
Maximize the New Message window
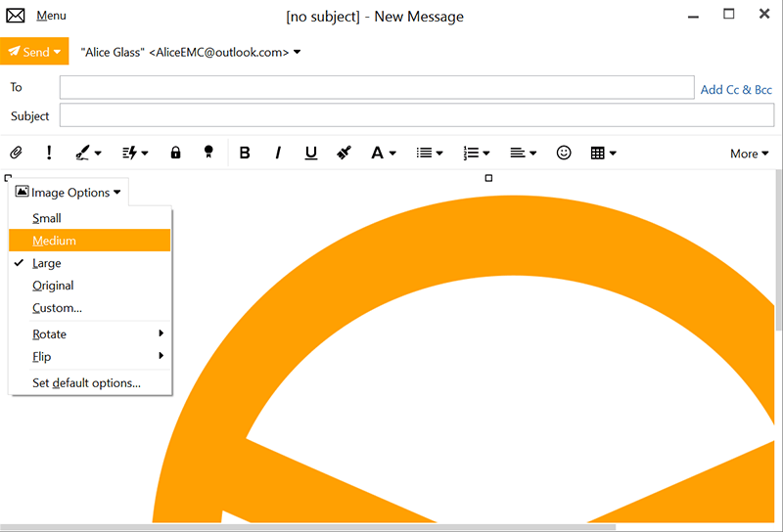[x=729, y=15]
